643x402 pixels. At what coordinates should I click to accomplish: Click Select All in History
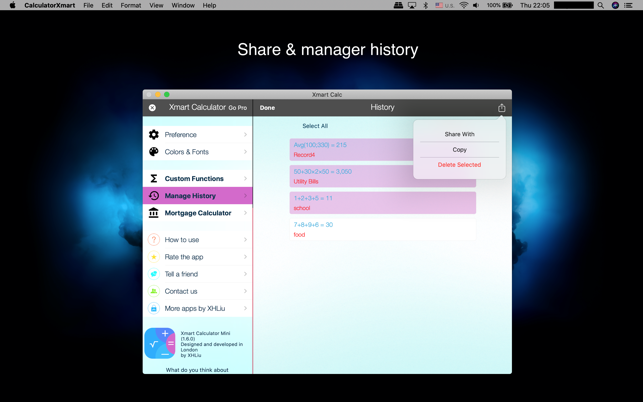tap(315, 126)
